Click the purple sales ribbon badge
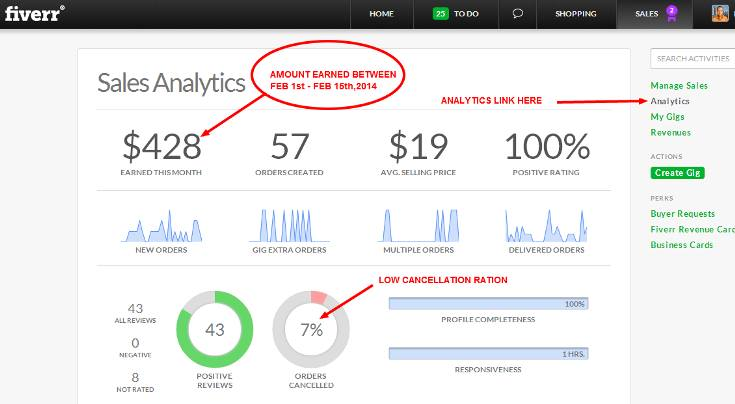Image resolution: width=735 pixels, height=404 pixels. [x=672, y=14]
